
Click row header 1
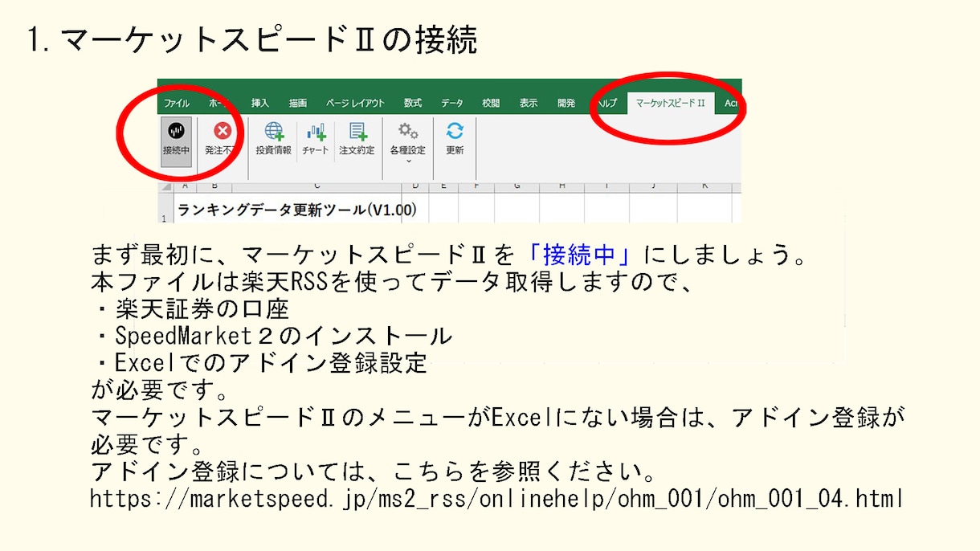pos(165,208)
